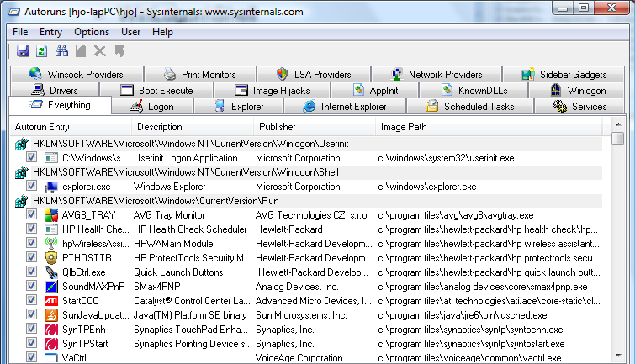
Task: Uncheck the SunJavaUpdate checkbox
Action: 31,314
